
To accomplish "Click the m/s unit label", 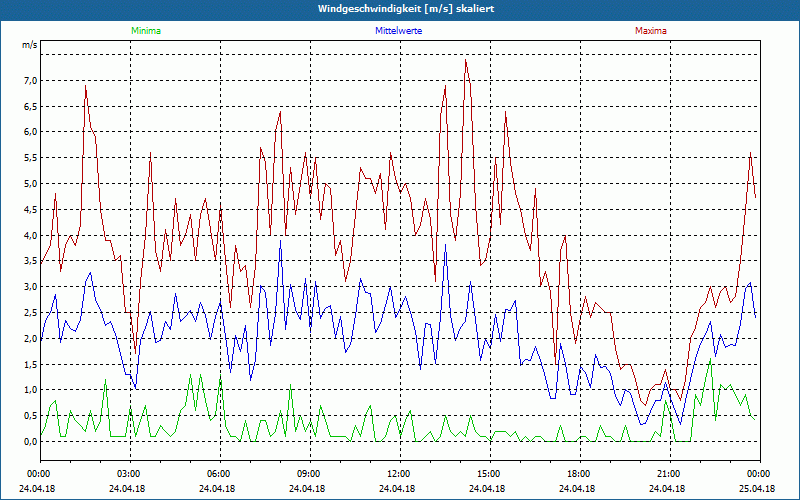I will point(29,46).
